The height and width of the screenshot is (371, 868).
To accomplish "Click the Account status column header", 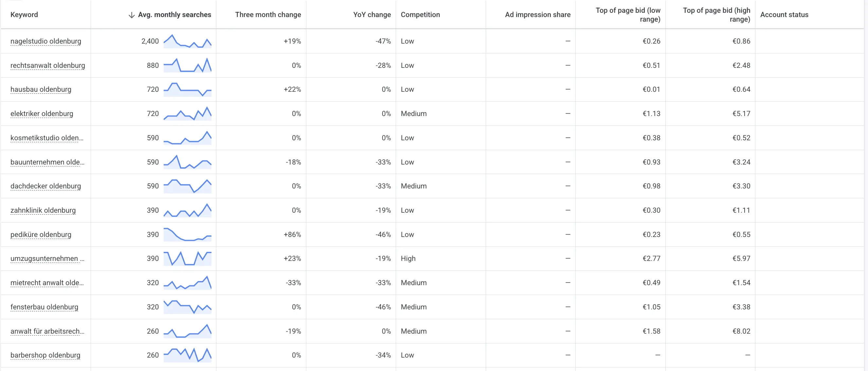I will click(784, 14).
